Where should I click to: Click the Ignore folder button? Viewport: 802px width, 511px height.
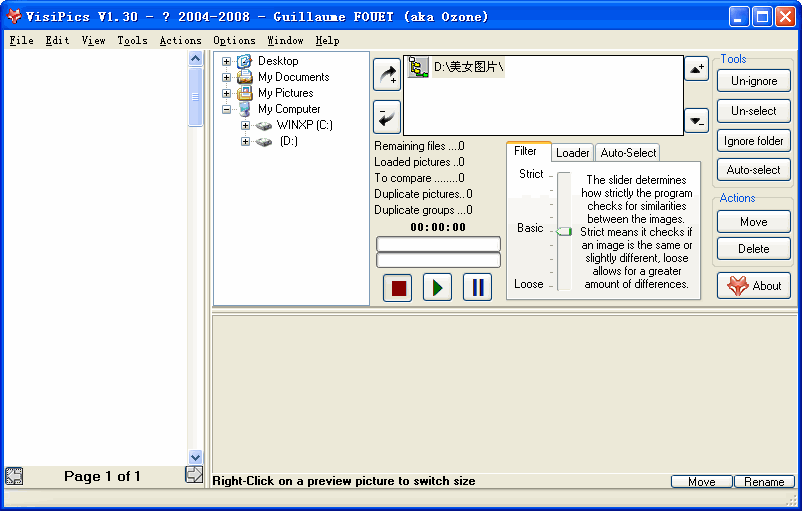point(754,141)
